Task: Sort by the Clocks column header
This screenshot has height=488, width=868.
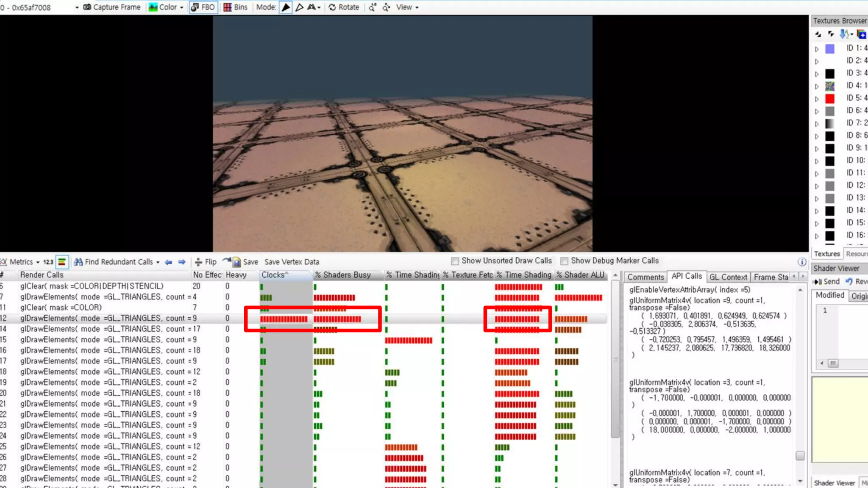Action: pos(273,275)
